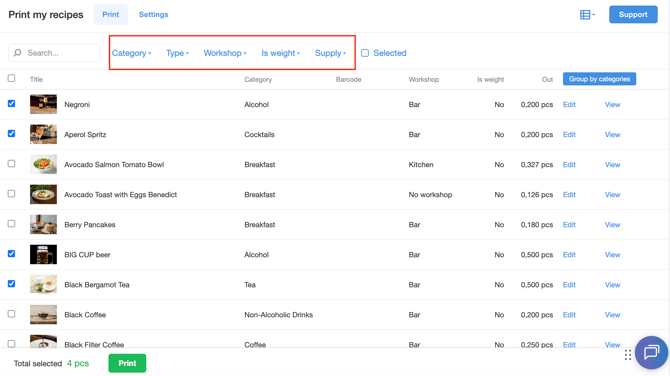Screen dimensions: 670x376
Task: Uncheck the Negroni row checkbox
Action: 12,103
